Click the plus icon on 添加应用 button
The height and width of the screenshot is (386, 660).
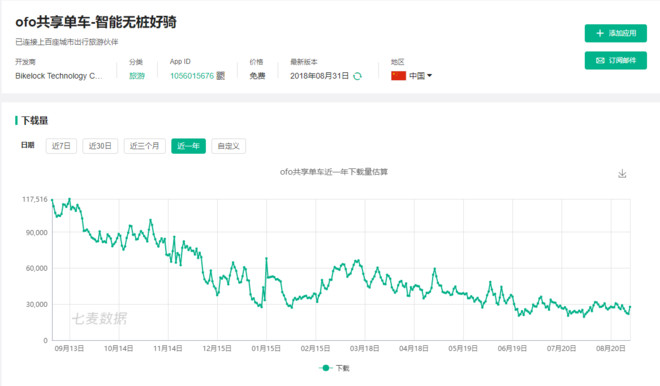[x=600, y=33]
